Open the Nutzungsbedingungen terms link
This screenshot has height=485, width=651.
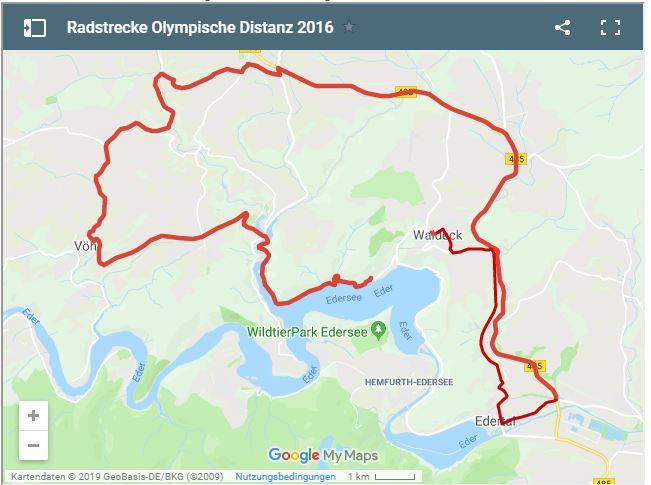285,477
